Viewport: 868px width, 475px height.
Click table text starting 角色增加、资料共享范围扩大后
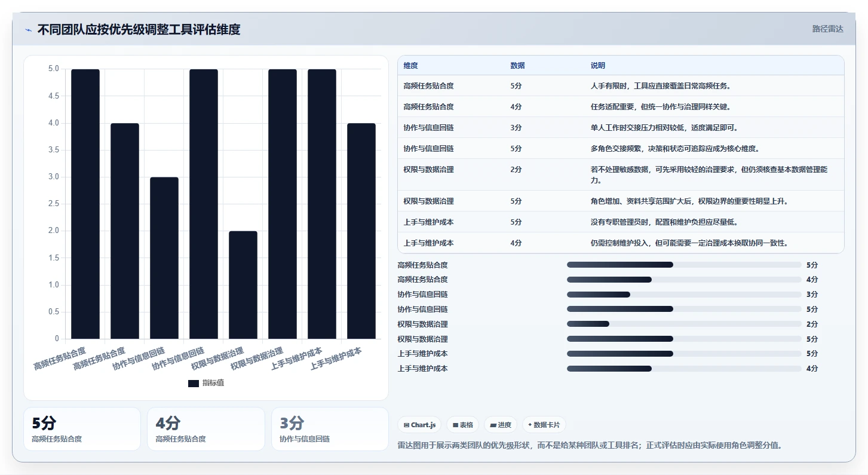pos(689,201)
